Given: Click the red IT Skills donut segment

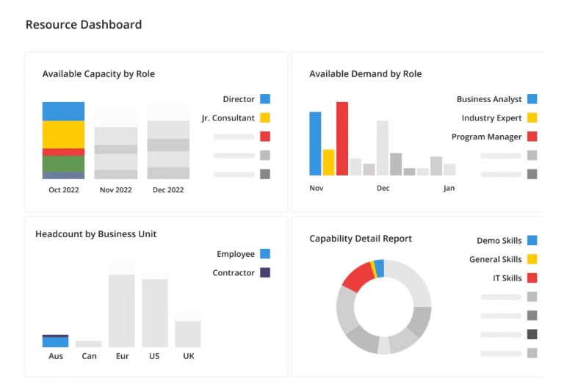Looking at the screenshot, I should (x=358, y=277).
